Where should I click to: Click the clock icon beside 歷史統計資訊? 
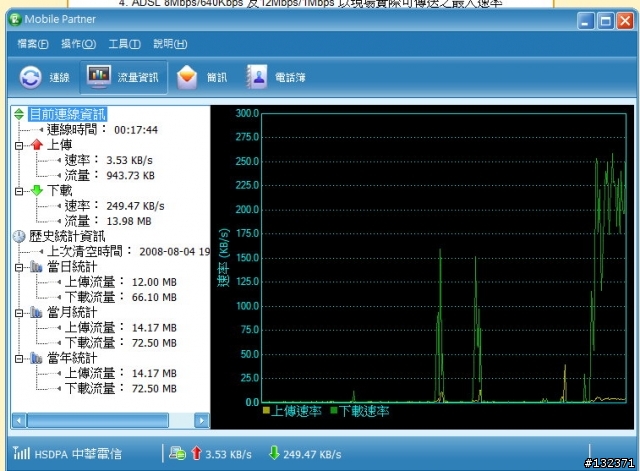[x=19, y=236]
